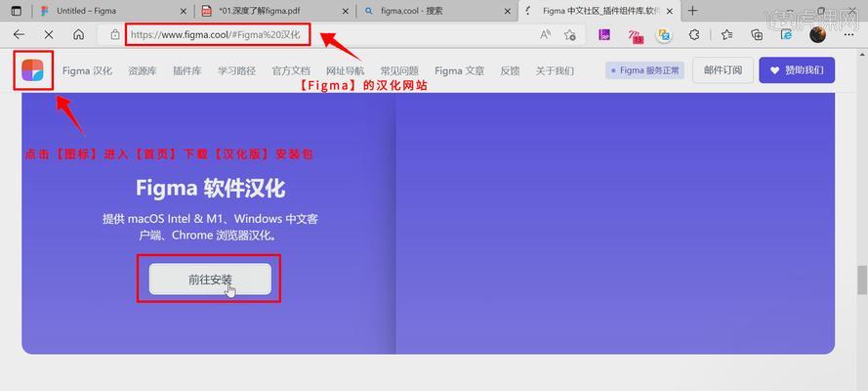
Task: Close the Figma 中文社区 tab
Action: tap(669, 11)
